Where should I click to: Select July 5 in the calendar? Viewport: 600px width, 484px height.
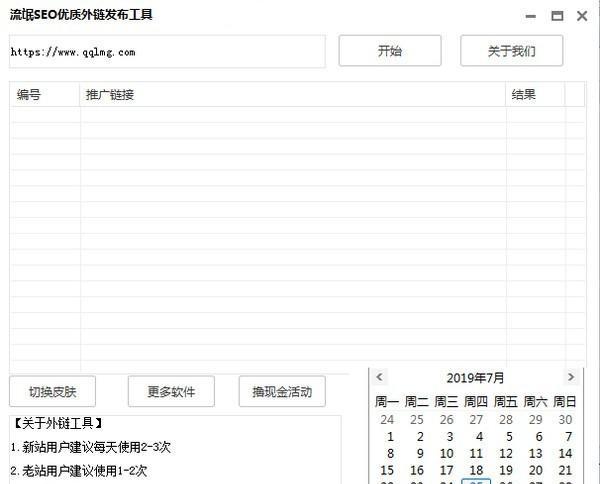tap(509, 437)
